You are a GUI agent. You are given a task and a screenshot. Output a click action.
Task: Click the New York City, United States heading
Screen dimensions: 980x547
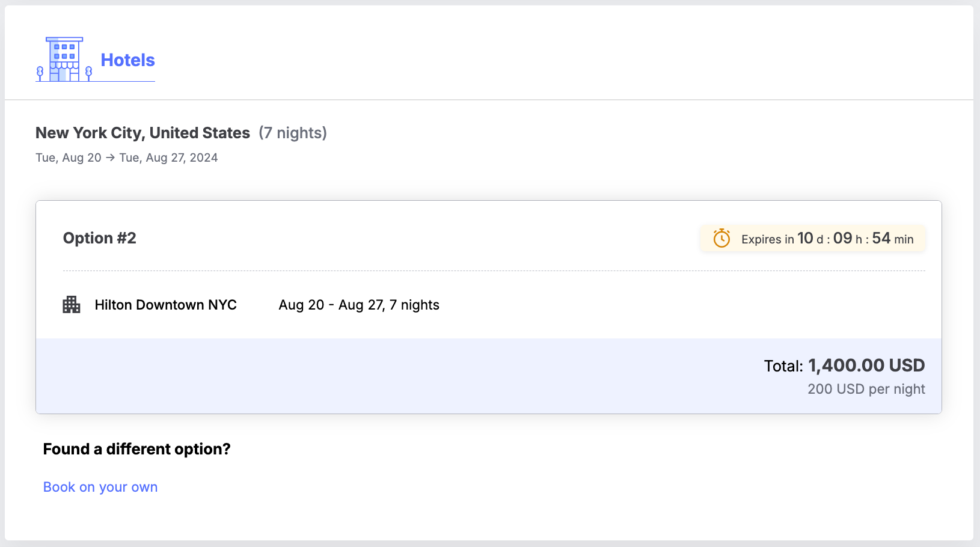[x=142, y=133]
